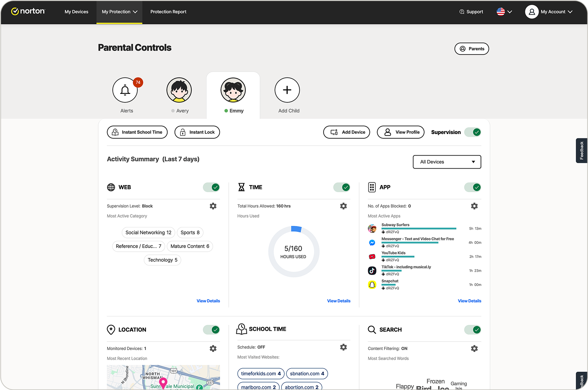This screenshot has width=588, height=390.
Task: View Details for TIME
Action: tap(339, 301)
